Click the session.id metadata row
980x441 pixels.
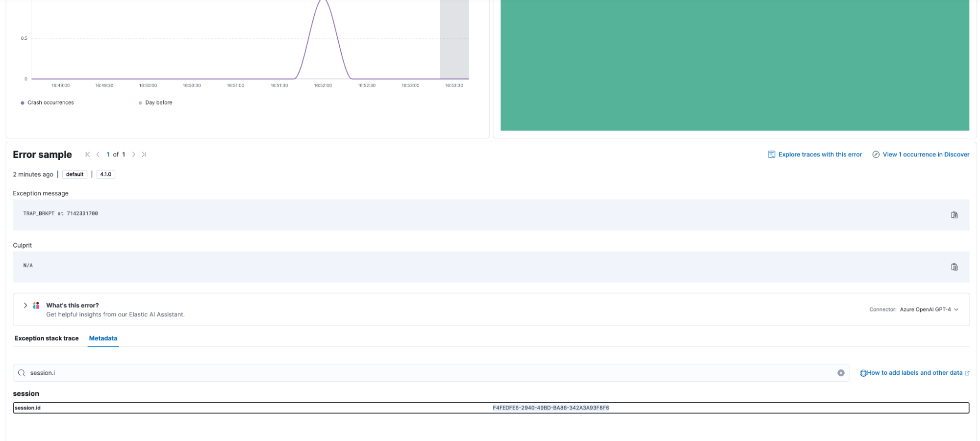[490, 408]
